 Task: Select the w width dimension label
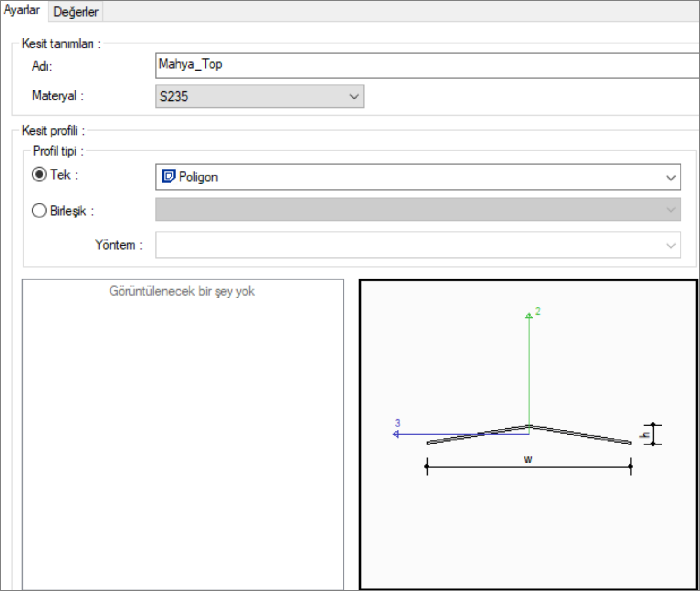[x=528, y=460]
